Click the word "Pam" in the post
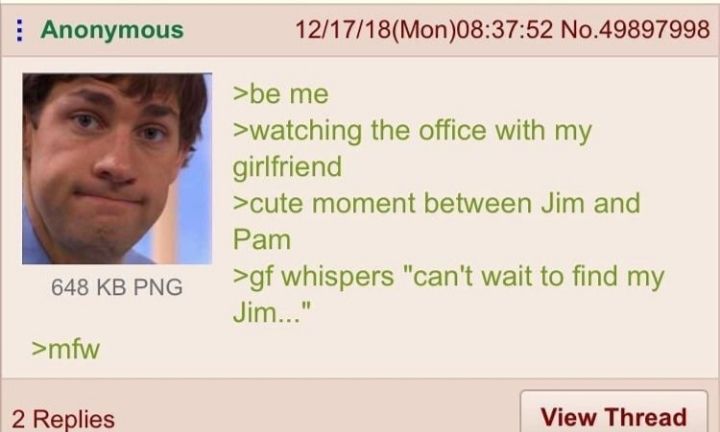This screenshot has height=432, width=720. point(262,240)
